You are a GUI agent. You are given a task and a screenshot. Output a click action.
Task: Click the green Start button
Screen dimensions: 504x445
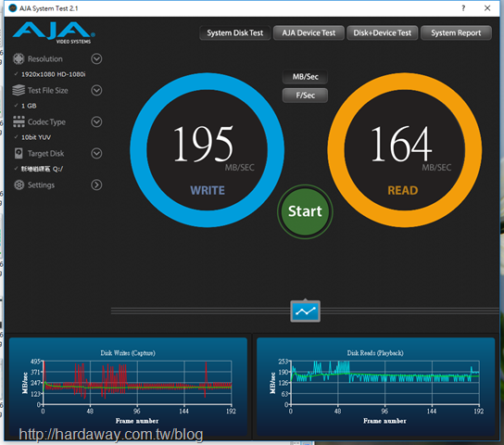[x=305, y=211]
